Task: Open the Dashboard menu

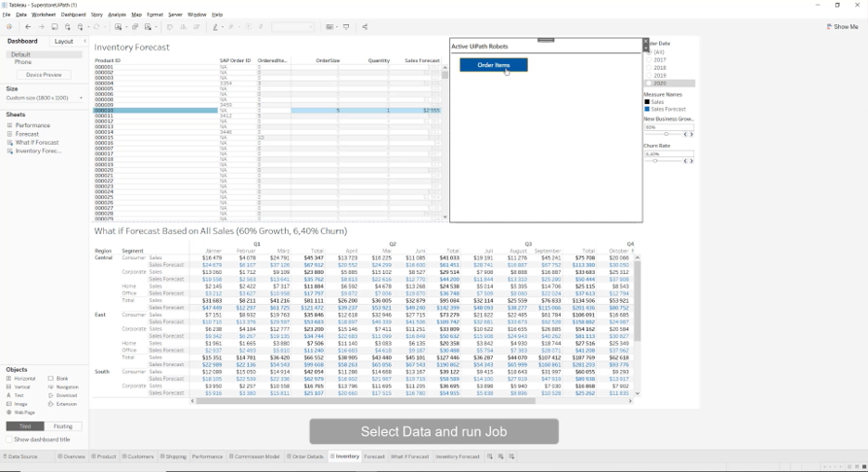Action: click(73, 15)
